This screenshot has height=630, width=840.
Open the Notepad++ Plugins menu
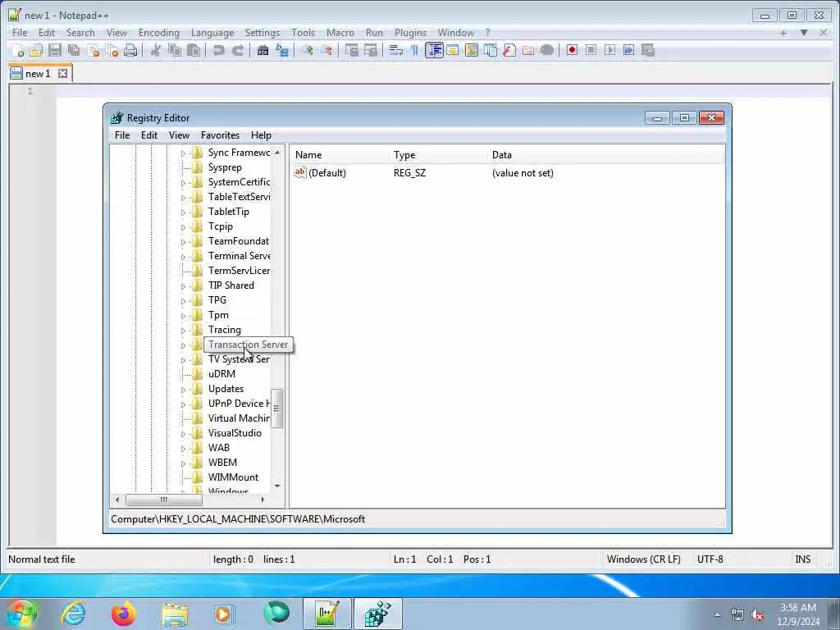410,33
